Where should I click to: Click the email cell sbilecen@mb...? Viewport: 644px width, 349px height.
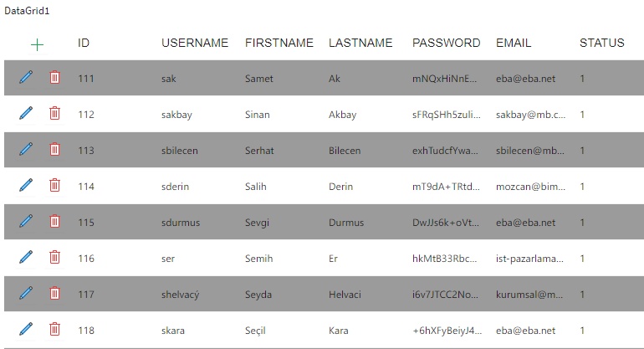[x=530, y=151]
